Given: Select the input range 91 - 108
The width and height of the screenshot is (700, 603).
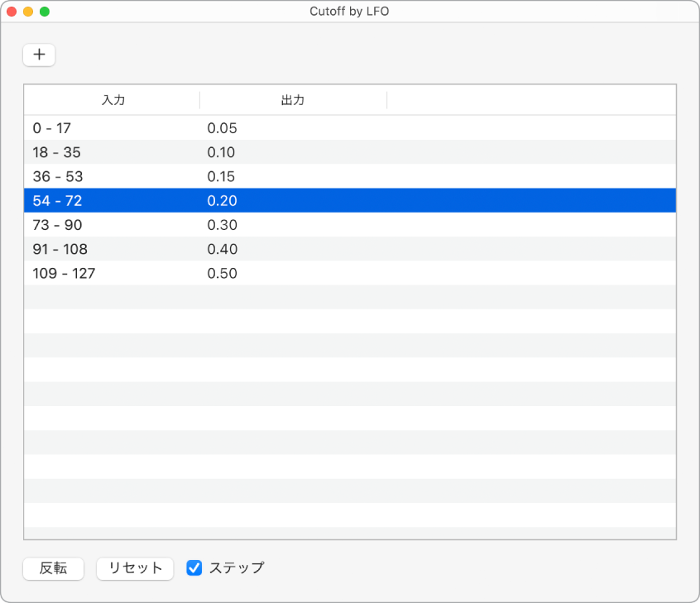Looking at the screenshot, I should tap(60, 249).
